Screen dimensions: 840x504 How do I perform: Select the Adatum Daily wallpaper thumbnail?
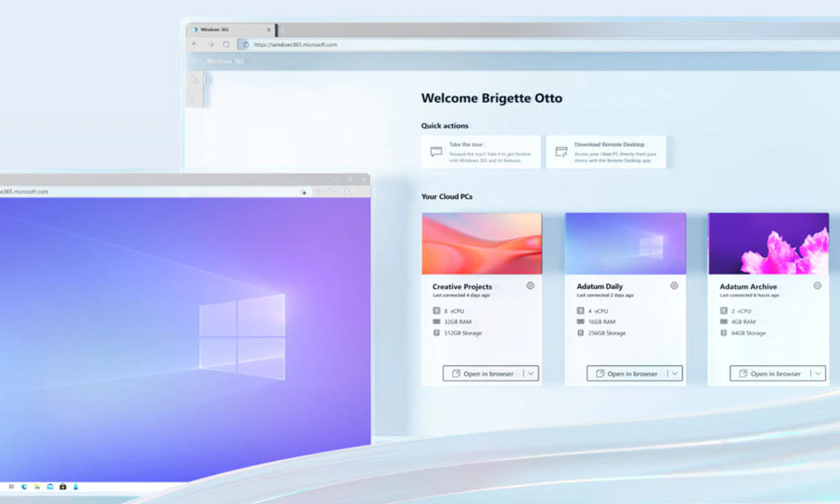625,244
